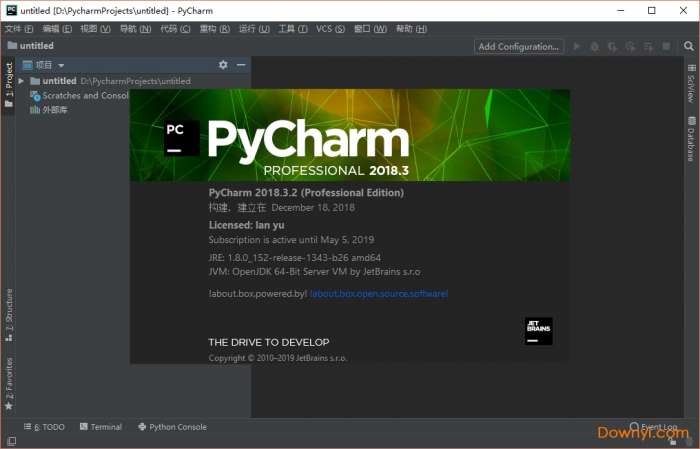Click the Concurrency Diagram toolbar icon
The height and width of the screenshot is (449, 700).
[x=648, y=46]
